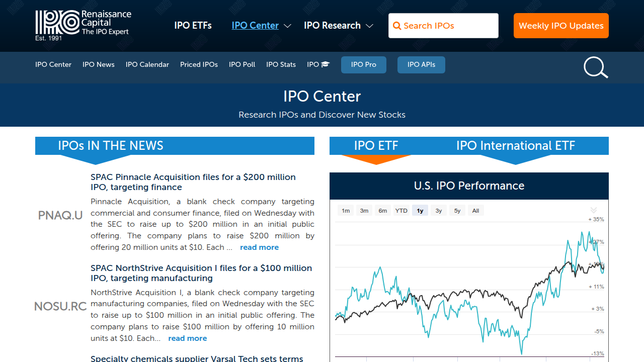Click the PNAQ.U ticker symbol
This screenshot has height=362, width=644.
tap(60, 216)
